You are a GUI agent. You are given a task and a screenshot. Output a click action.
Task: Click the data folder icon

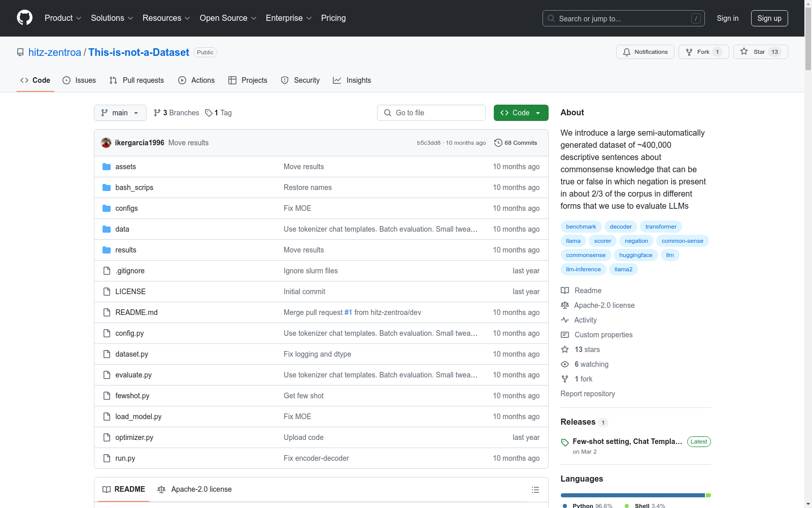107,229
